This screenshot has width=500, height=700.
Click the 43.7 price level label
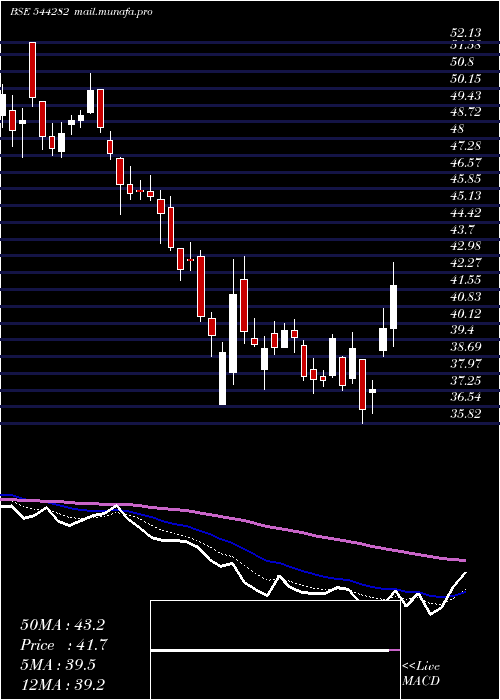462,229
